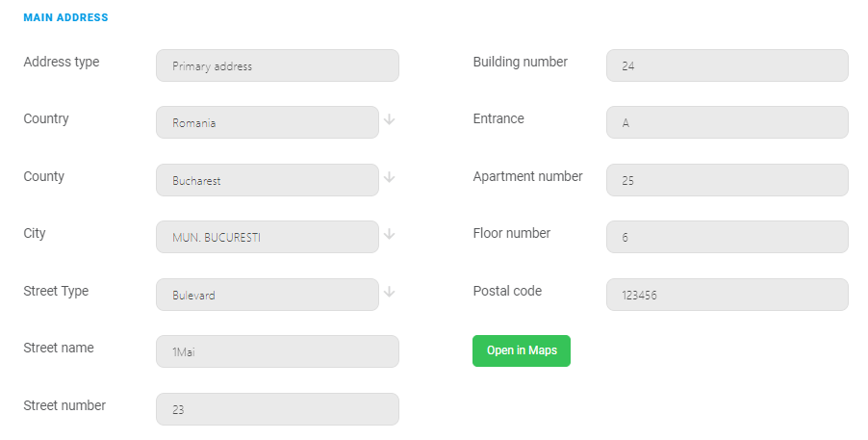This screenshot has height=440, width=868.
Task: Open the City field showing MUN. BUCURESTI
Action: [x=268, y=237]
